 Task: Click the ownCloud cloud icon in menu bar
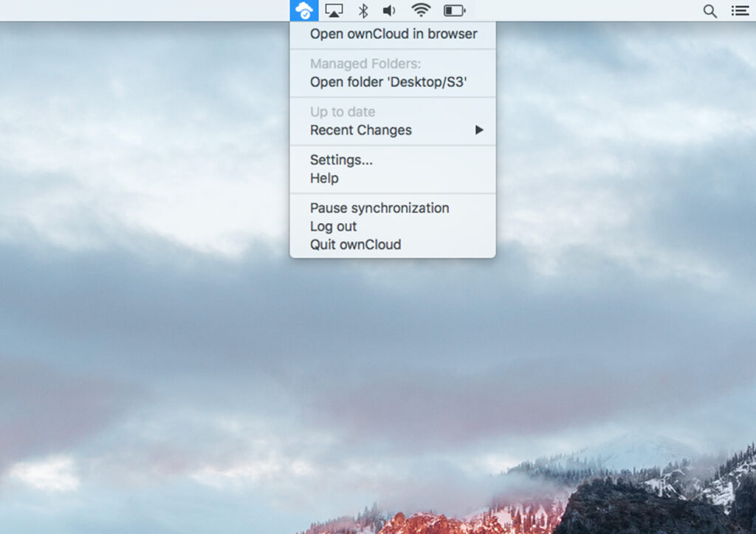point(303,10)
